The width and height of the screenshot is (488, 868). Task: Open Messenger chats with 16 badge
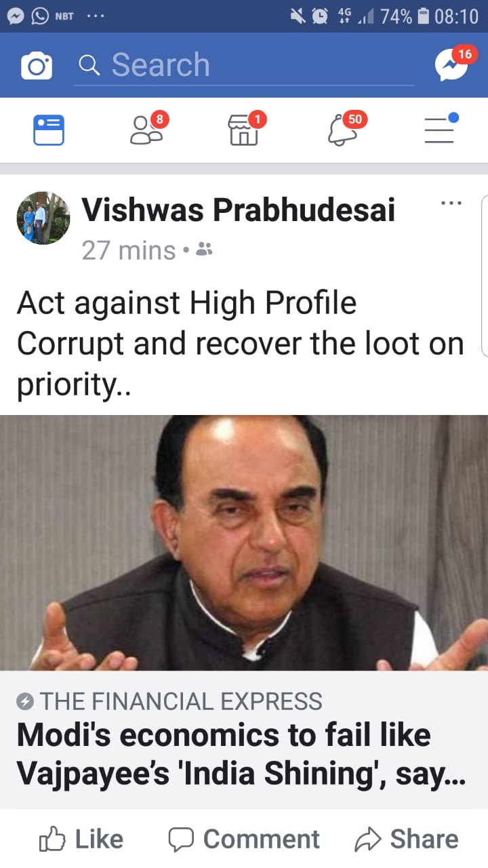coord(454,64)
